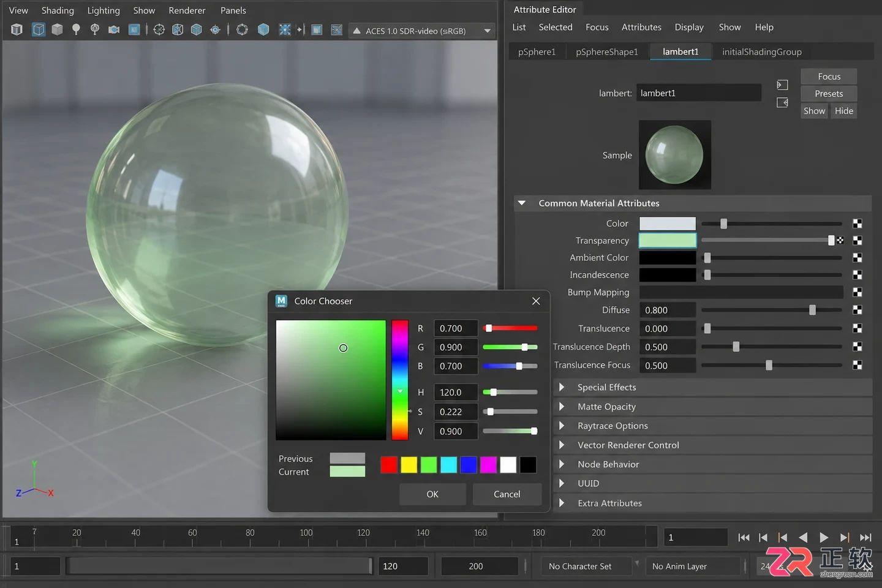Open the Ambient Color checker map button
The height and width of the screenshot is (588, 882).
coord(858,258)
